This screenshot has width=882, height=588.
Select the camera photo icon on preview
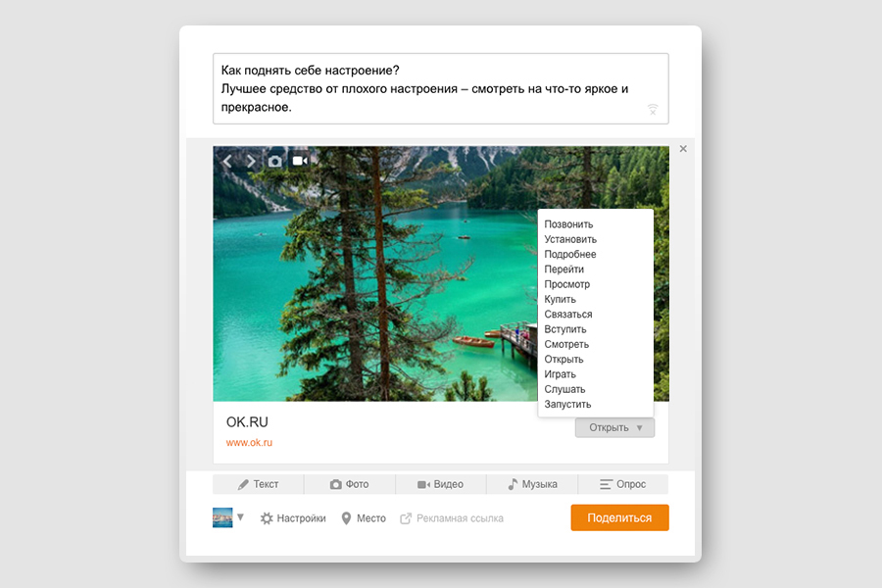click(274, 162)
